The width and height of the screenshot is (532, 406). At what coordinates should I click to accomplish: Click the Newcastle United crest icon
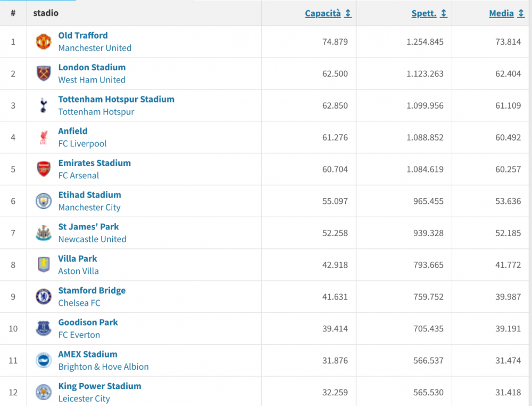[x=44, y=233]
